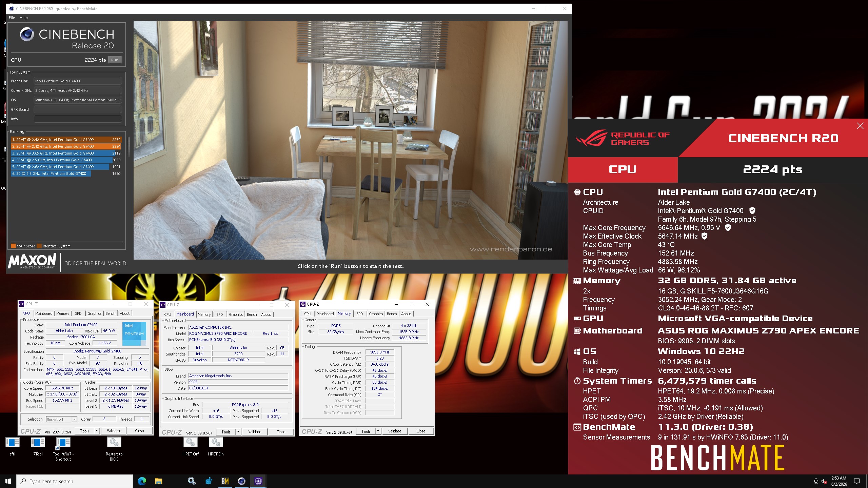Open the Windows notification center icon
The image size is (868, 488).
(x=857, y=481)
